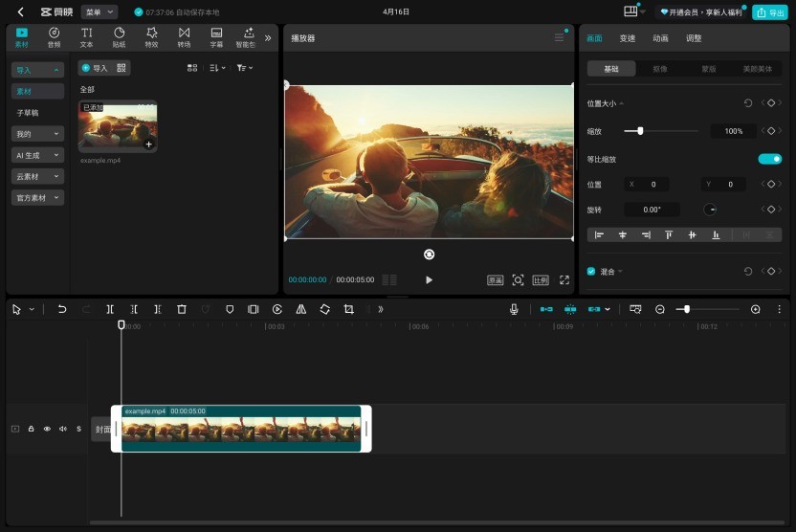Switch to the 动画 (Animation) tab
This screenshot has height=532, width=796.
(660, 38)
